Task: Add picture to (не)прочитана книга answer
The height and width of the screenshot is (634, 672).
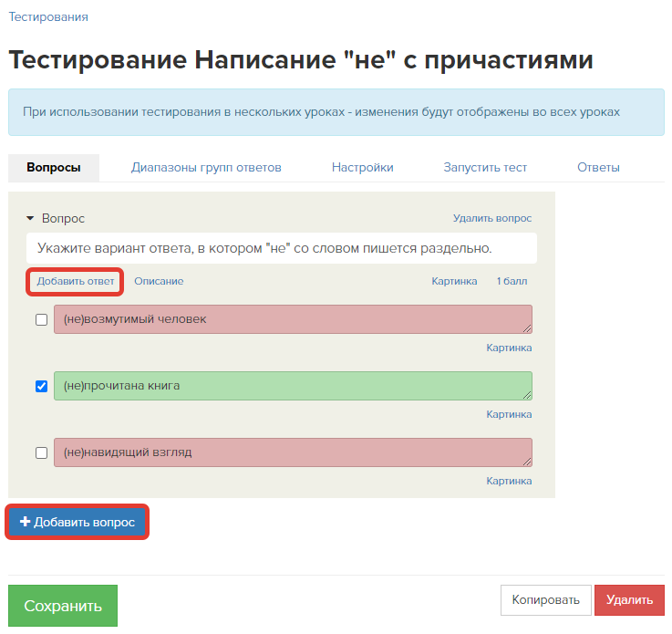Action: [x=509, y=414]
